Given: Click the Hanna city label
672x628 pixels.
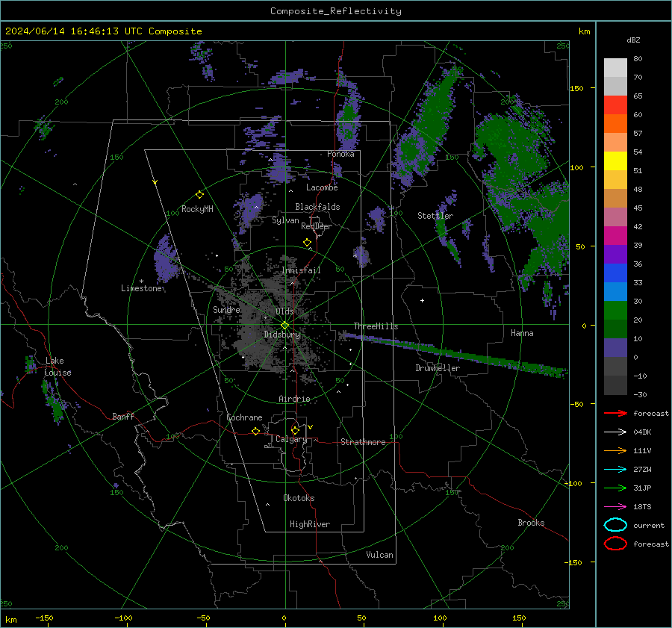Looking at the screenshot, I should 522,333.
